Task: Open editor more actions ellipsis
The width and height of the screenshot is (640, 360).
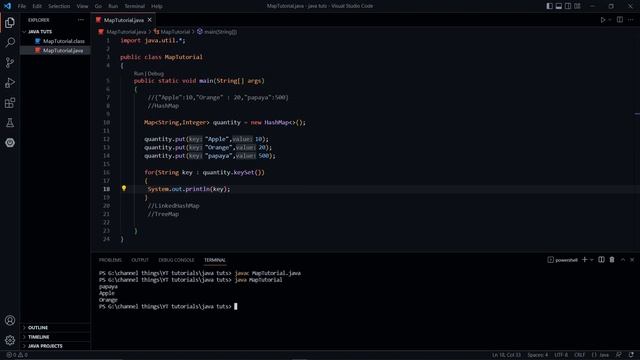Action: [x=631, y=20]
